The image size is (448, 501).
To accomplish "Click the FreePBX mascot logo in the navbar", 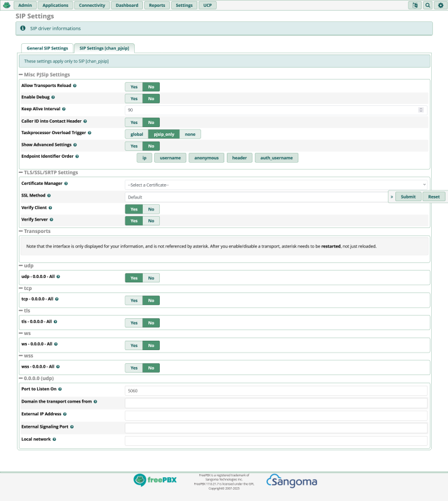I will click(x=6, y=5).
